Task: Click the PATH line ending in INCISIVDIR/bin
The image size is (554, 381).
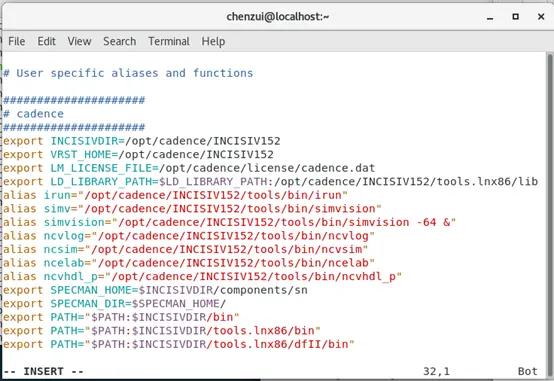Action: point(121,317)
